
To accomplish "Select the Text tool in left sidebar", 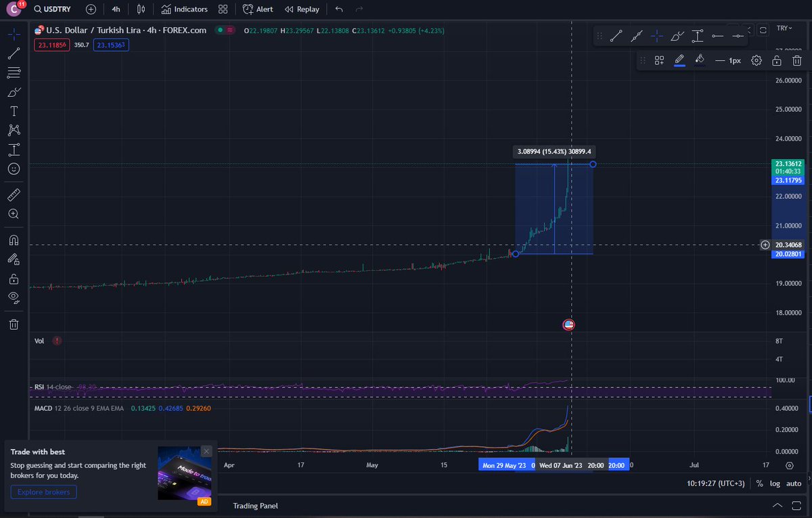I will (14, 110).
